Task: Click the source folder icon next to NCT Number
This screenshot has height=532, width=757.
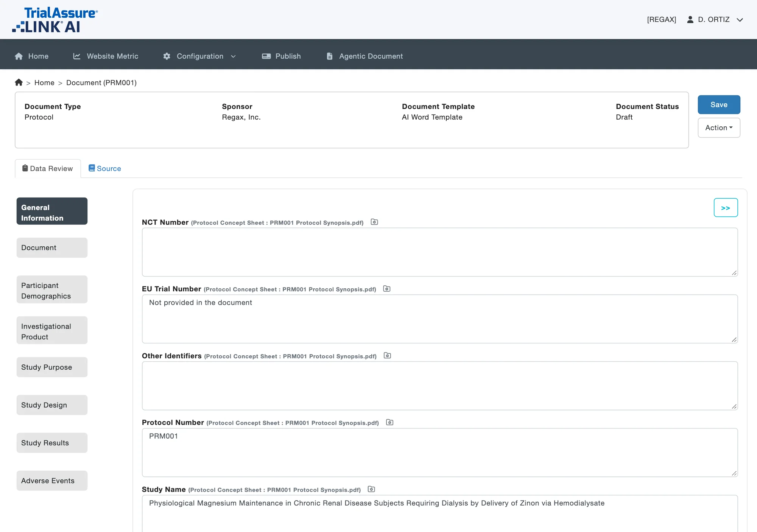Action: (374, 222)
